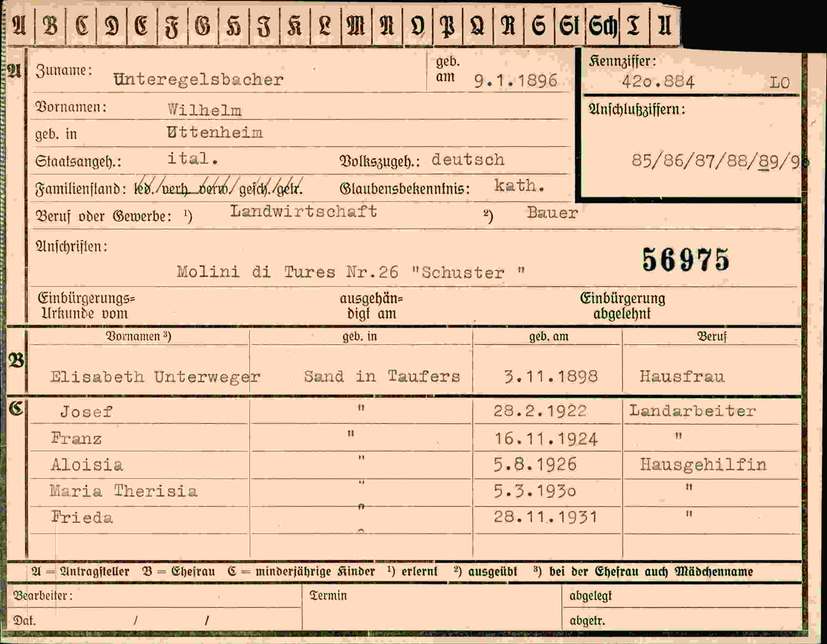The image size is (827, 644).
Task: Click the birthplace "Sand in Taufers"
Action: (x=382, y=376)
